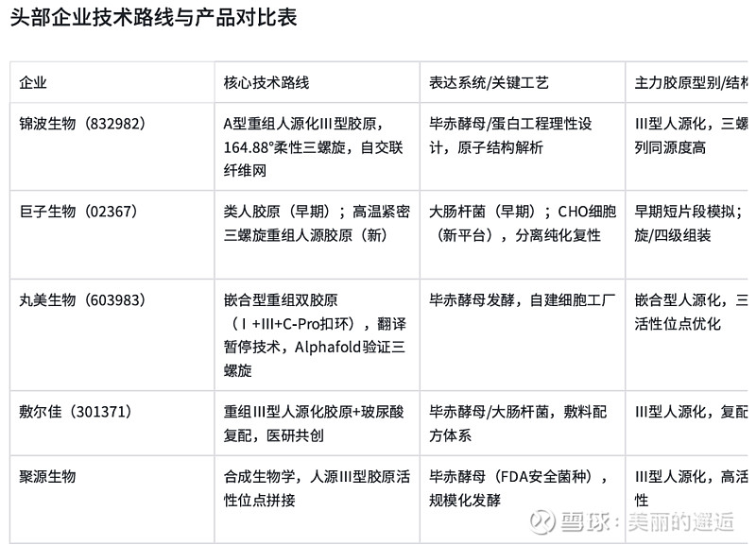Select cell starting with A型重组人源化III型胶原
756x545 pixels.
pyautogui.click(x=318, y=146)
